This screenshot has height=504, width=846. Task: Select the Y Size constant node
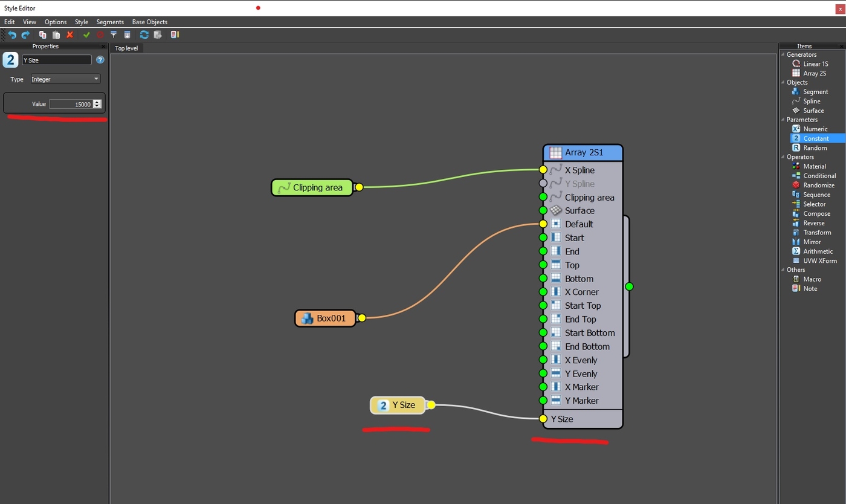point(398,405)
